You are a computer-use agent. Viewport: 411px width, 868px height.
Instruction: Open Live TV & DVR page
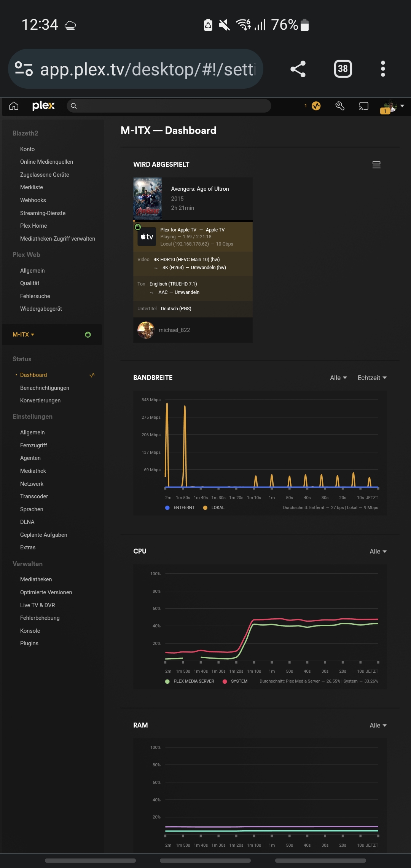[x=38, y=605]
